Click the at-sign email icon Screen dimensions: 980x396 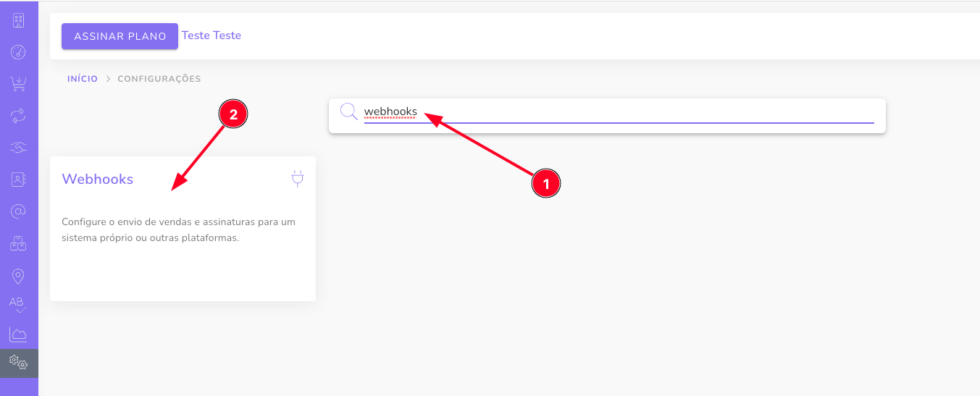(x=18, y=211)
